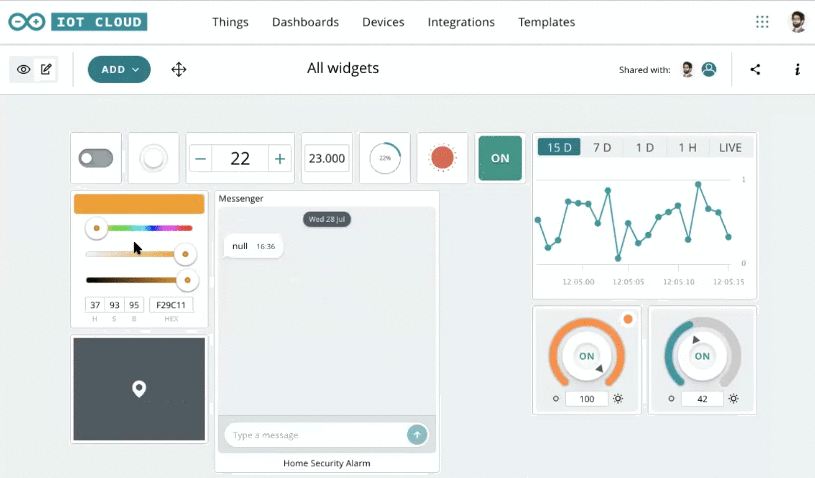Open the apps grid menu icon

pos(762,22)
